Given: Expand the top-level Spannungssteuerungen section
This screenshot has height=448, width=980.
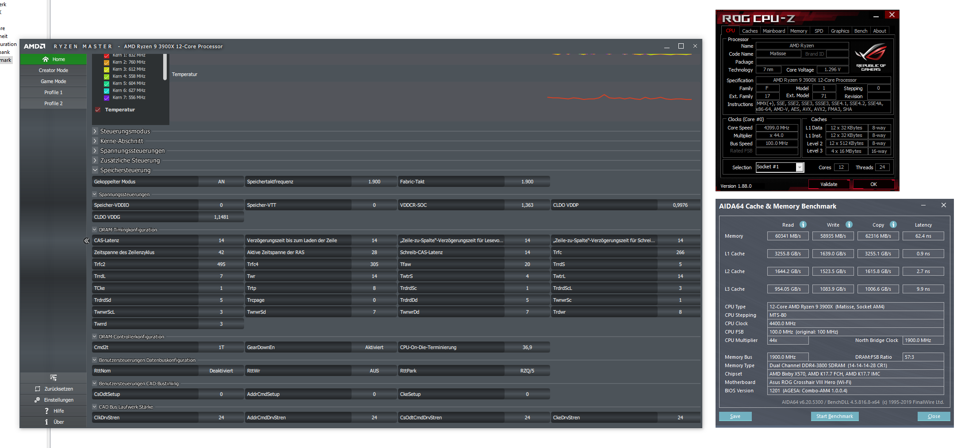Looking at the screenshot, I should tap(95, 151).
